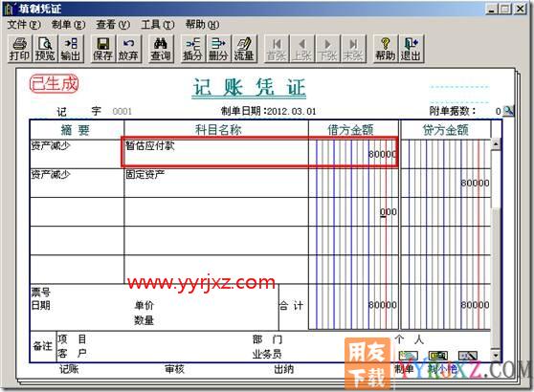Click the 摘要 column header

click(x=76, y=130)
